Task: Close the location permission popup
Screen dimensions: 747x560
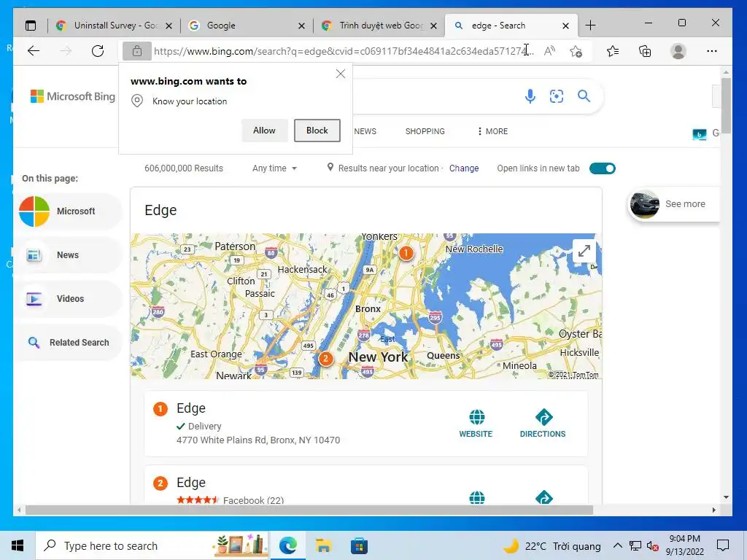Action: pos(340,74)
